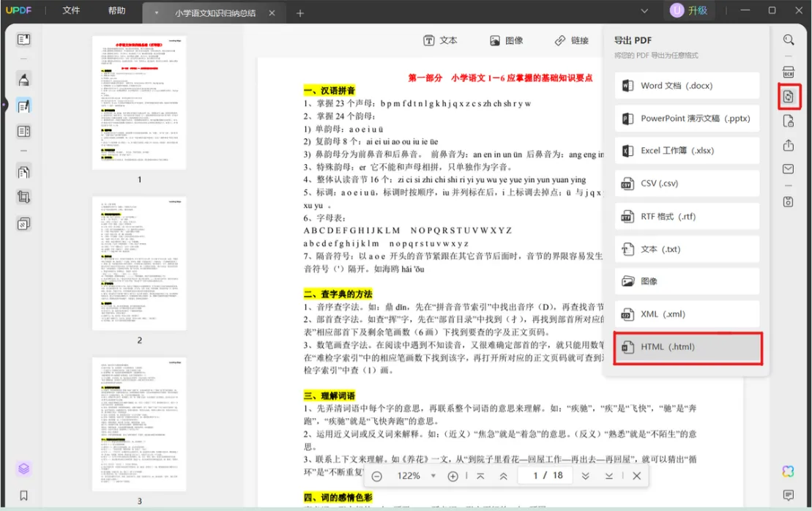Screen dimensions: 812x511
Task: Click the 导出 PDF panel title
Action: click(x=633, y=40)
